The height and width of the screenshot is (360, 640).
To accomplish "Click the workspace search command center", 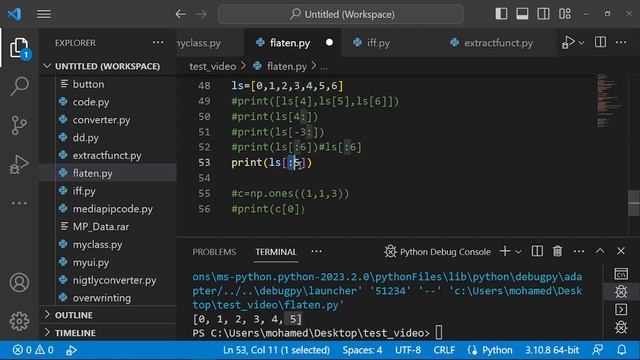I will [x=341, y=14].
